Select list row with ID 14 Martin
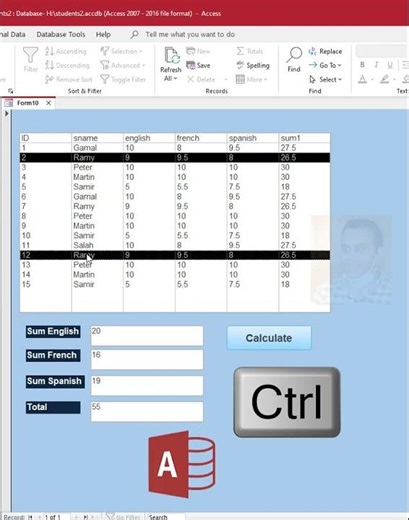 tap(175, 275)
